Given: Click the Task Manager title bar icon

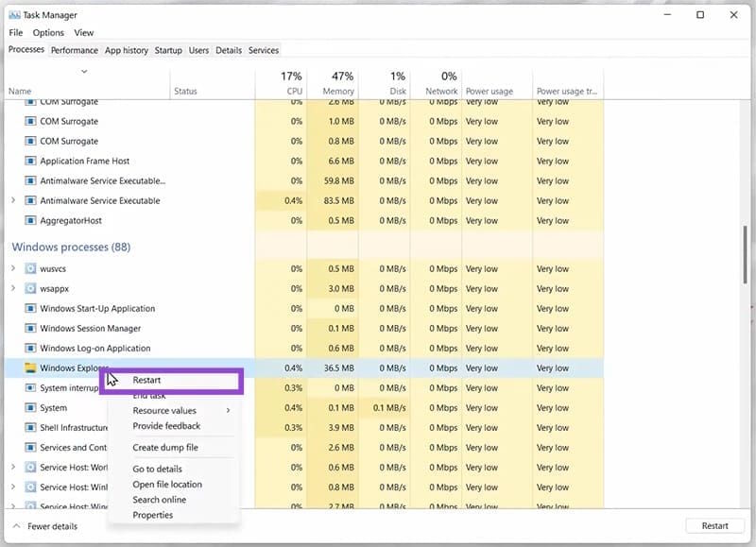Looking at the screenshot, I should 15,14.
